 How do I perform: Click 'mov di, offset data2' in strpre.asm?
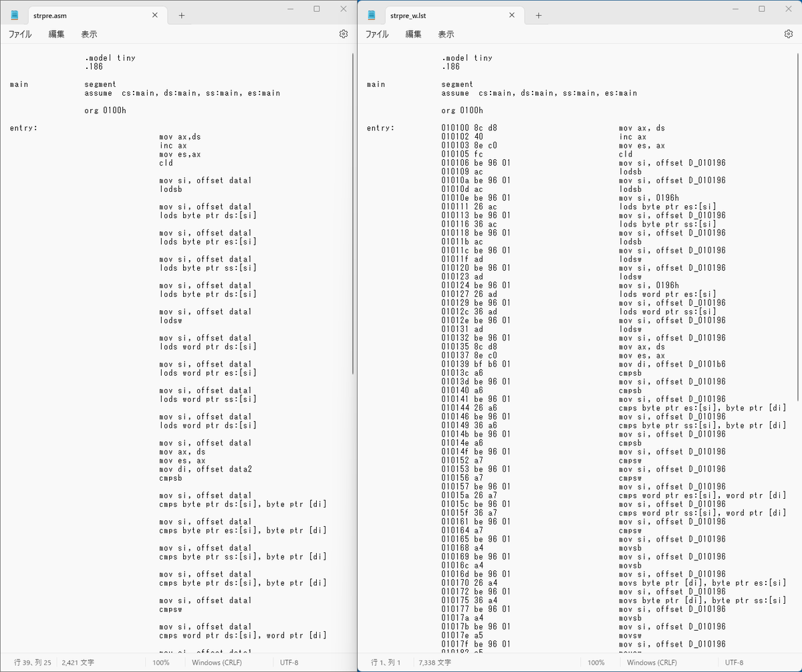point(206,469)
